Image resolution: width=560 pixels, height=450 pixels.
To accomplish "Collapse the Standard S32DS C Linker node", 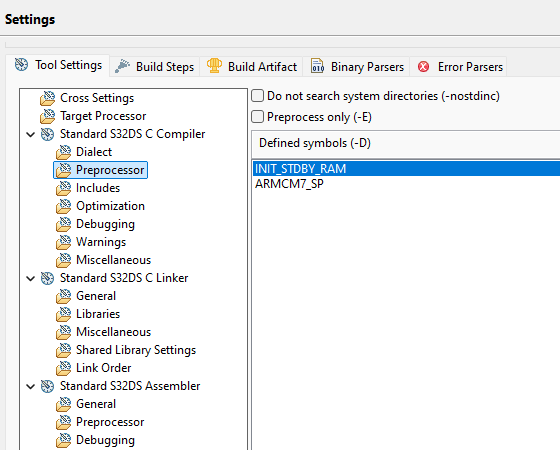I will point(31,279).
